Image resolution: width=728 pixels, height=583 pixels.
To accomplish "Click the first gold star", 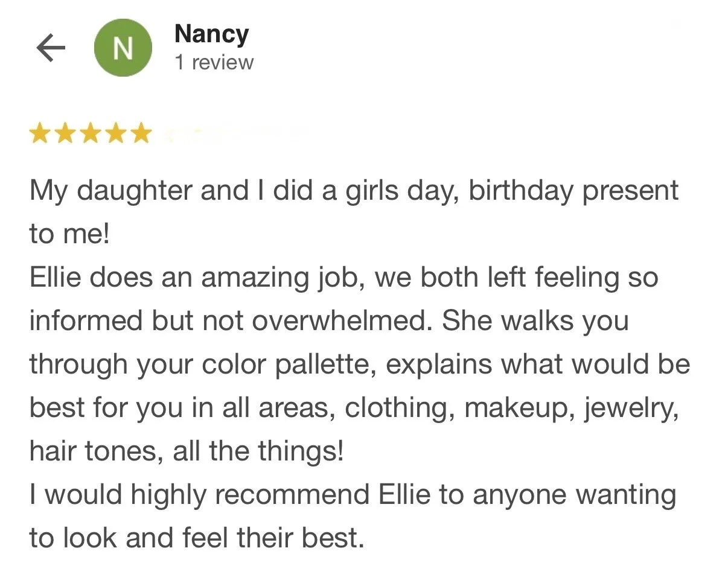I will 40,133.
